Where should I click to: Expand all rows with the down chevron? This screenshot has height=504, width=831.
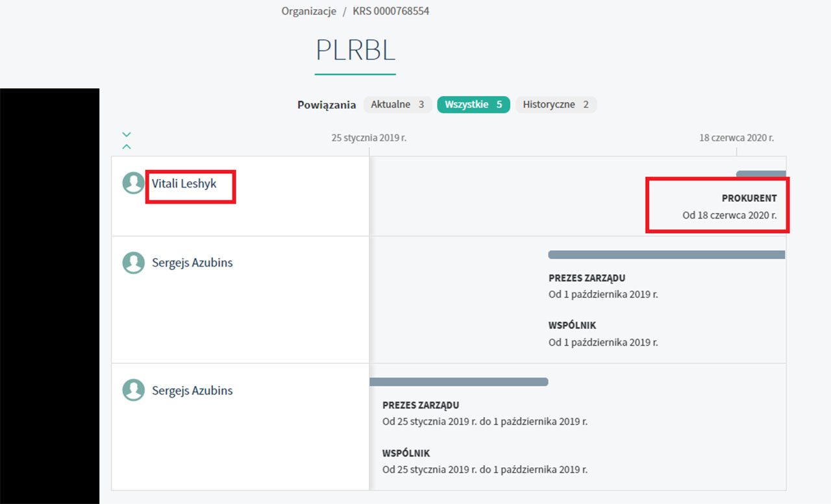tap(127, 135)
